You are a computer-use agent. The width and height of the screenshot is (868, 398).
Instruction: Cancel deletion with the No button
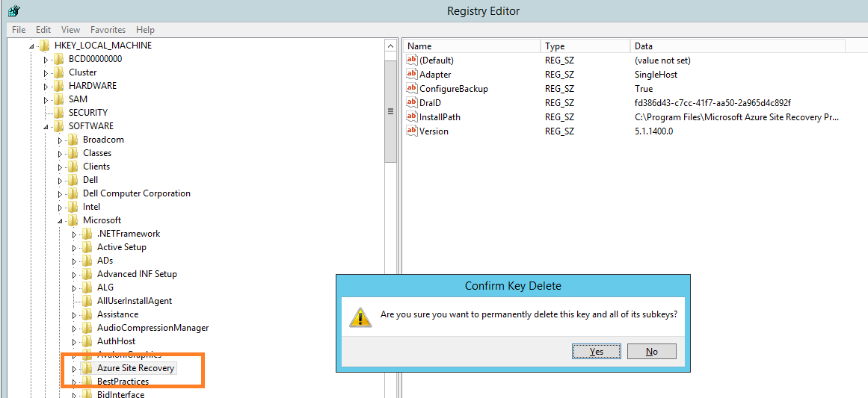click(652, 351)
